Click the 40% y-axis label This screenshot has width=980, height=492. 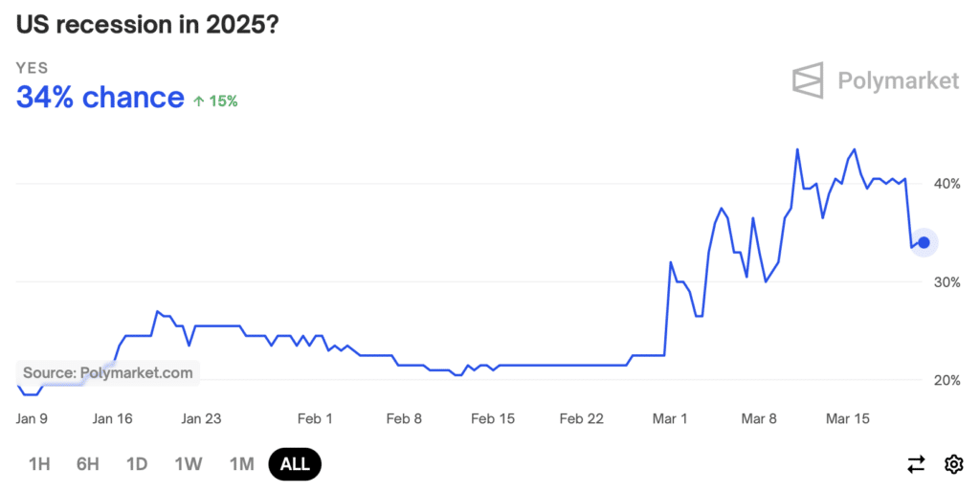click(947, 184)
